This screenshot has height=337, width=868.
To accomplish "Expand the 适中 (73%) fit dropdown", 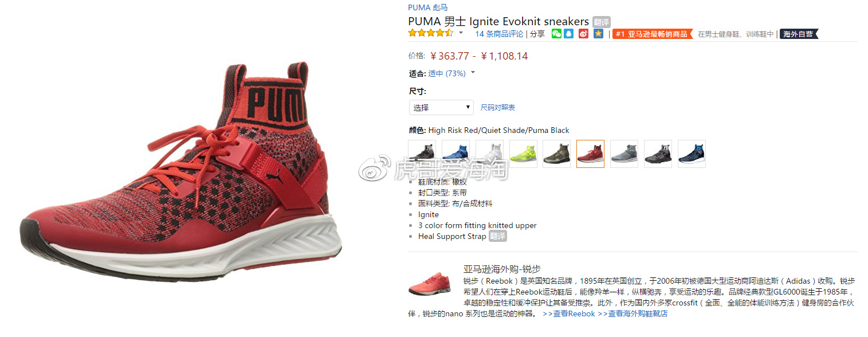I will 473,73.
